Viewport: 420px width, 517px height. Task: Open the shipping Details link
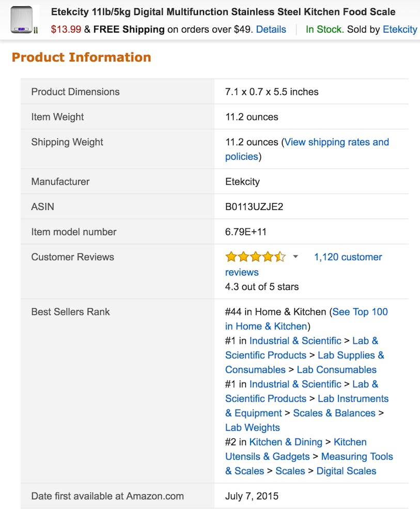tap(271, 29)
